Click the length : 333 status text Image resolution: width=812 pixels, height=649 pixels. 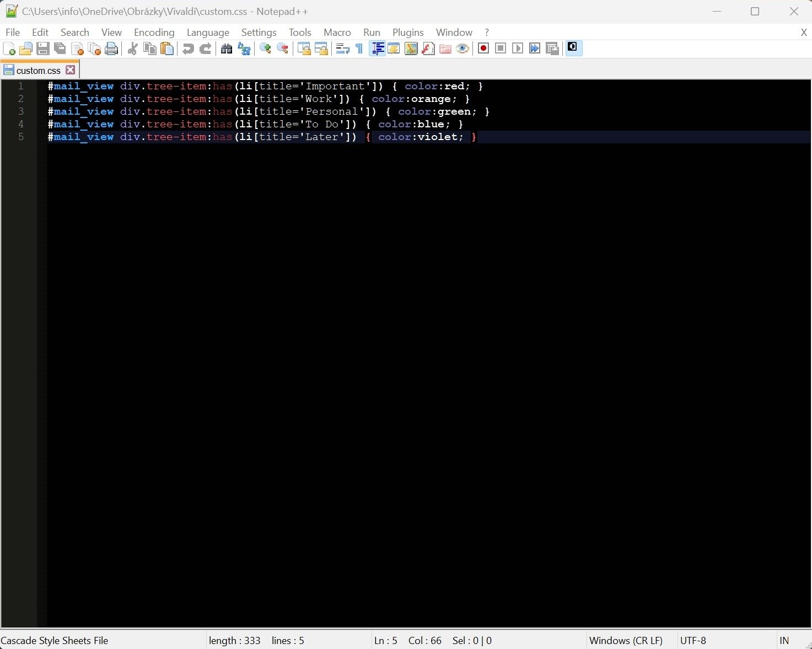[235, 641]
